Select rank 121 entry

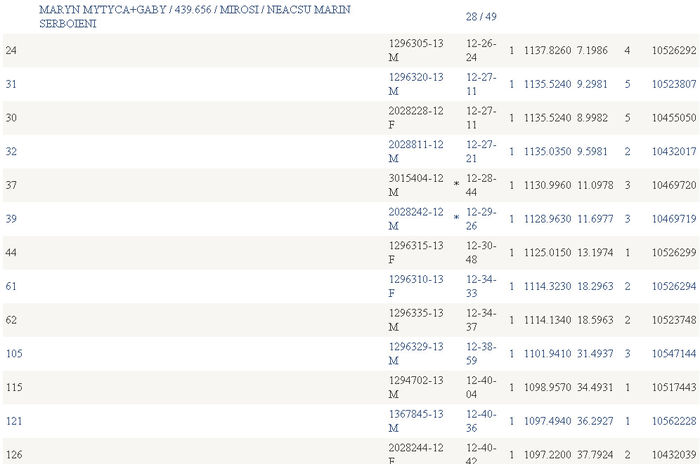tap(14, 422)
